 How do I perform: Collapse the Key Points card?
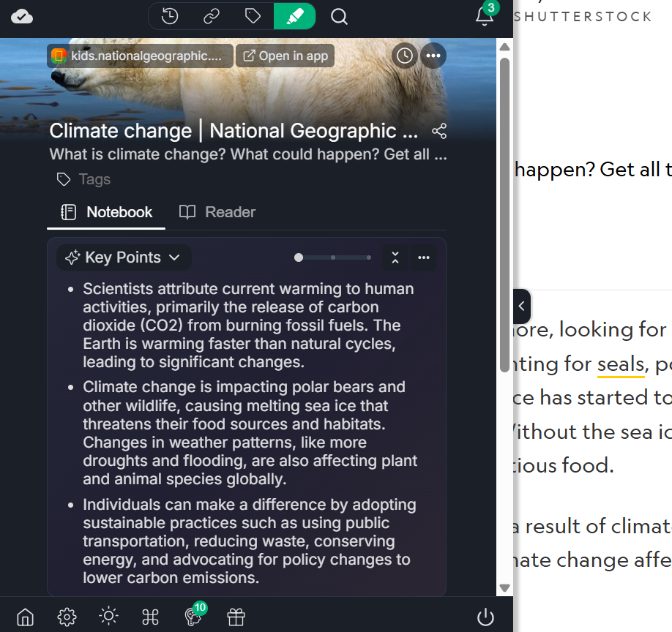click(395, 257)
